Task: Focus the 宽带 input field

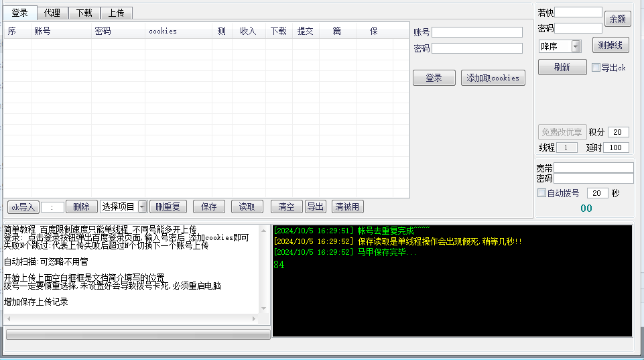Action: coord(593,168)
